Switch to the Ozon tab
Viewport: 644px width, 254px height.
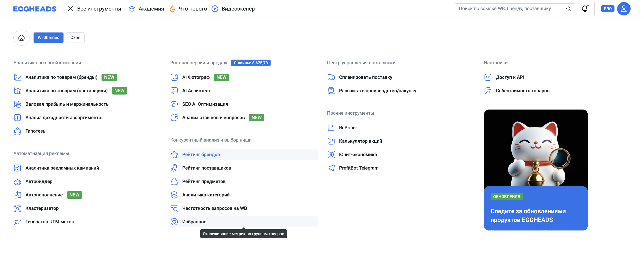click(x=75, y=38)
